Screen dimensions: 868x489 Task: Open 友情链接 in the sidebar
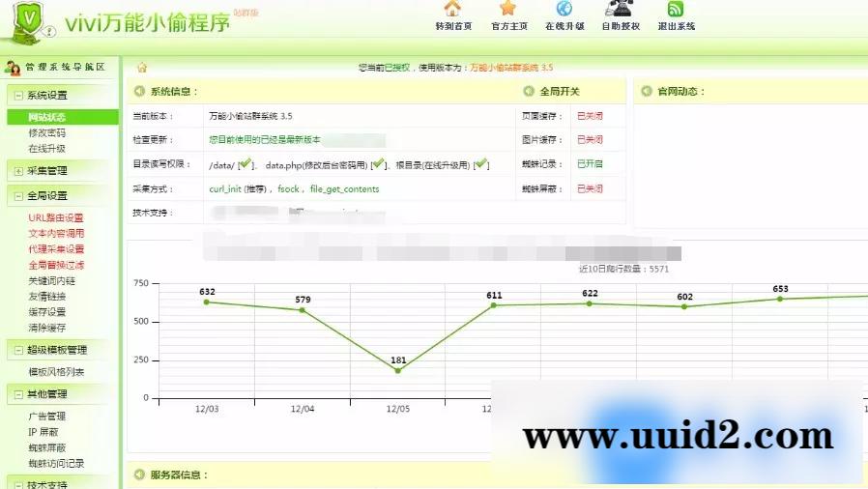tap(47, 297)
